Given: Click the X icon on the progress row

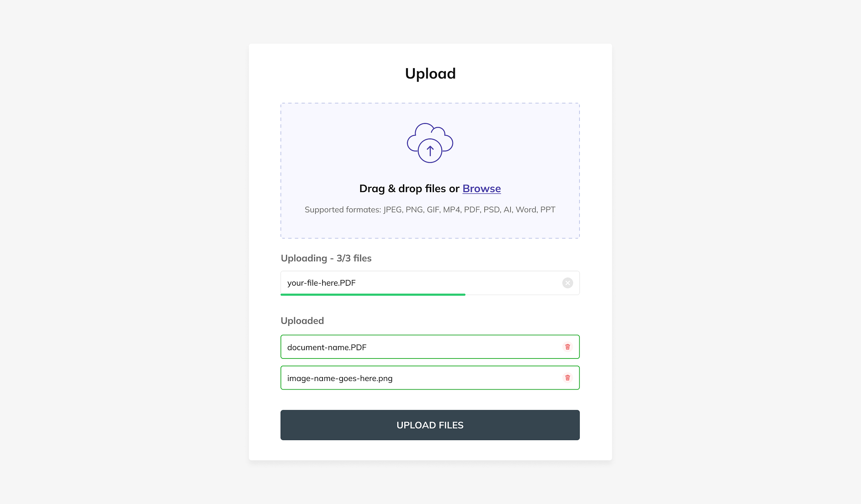Looking at the screenshot, I should [x=567, y=283].
